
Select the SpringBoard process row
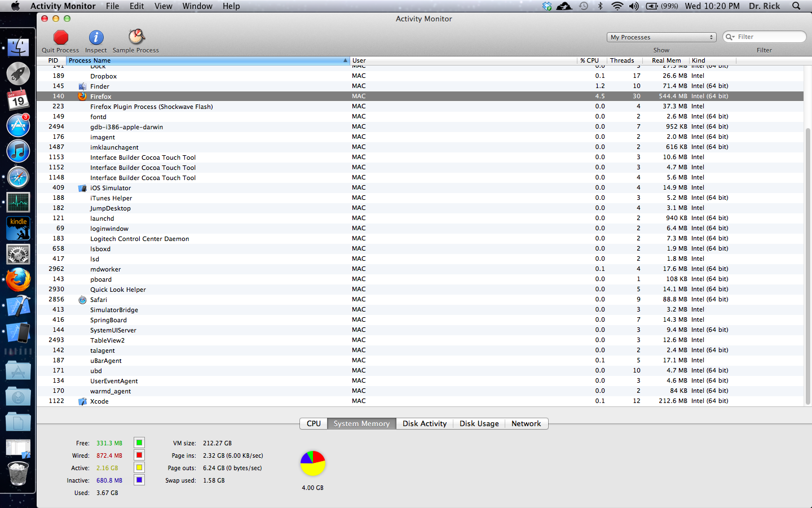(x=420, y=320)
